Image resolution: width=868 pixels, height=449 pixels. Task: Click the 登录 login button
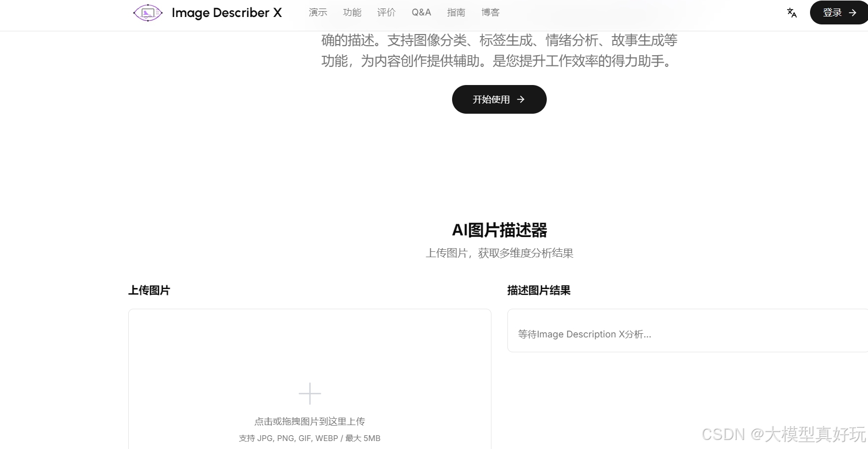[839, 13]
